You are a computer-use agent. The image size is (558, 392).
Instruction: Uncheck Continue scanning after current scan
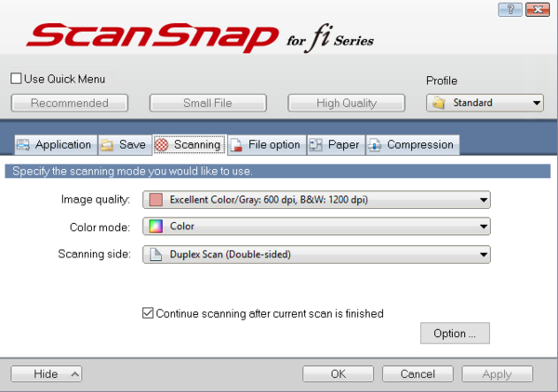(x=148, y=313)
